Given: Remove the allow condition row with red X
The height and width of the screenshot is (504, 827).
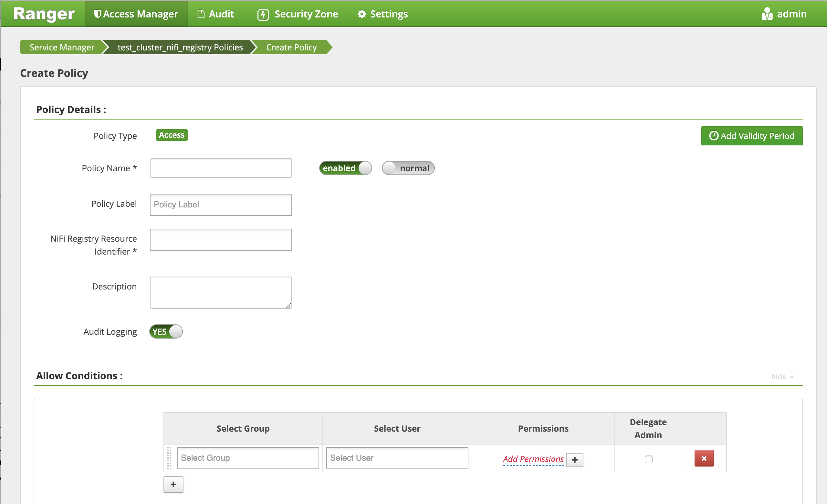Looking at the screenshot, I should click(704, 458).
